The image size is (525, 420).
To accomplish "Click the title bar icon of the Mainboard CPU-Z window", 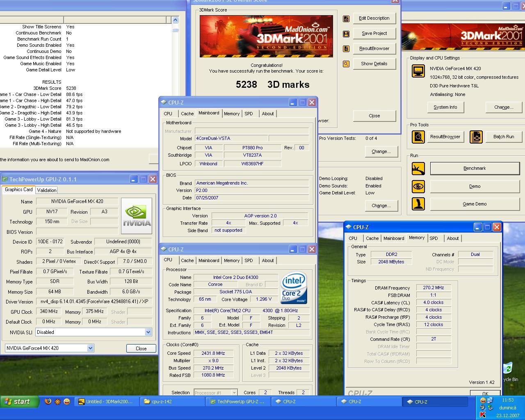I will [x=164, y=103].
